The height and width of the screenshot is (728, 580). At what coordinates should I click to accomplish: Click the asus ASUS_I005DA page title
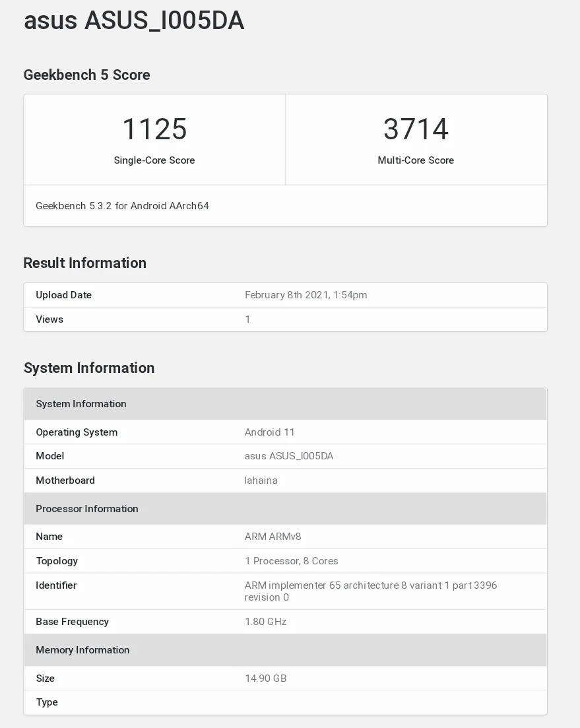click(133, 20)
